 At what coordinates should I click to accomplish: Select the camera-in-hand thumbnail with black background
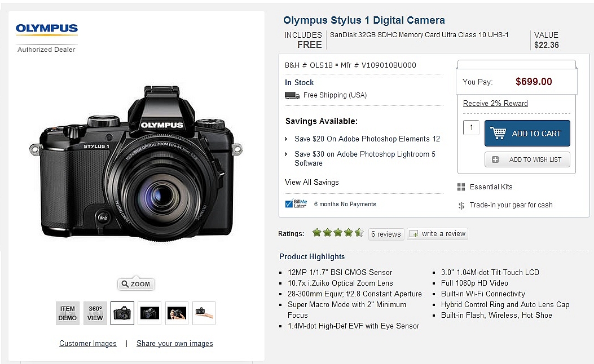tap(177, 313)
